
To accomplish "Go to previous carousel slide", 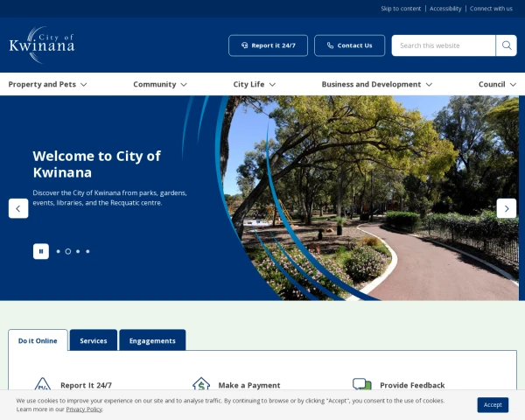I will 18,208.
